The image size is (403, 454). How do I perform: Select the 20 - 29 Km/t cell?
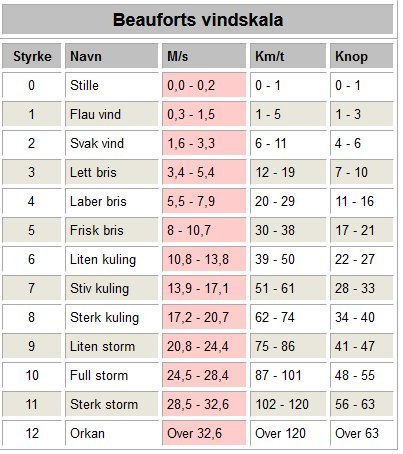click(x=288, y=201)
